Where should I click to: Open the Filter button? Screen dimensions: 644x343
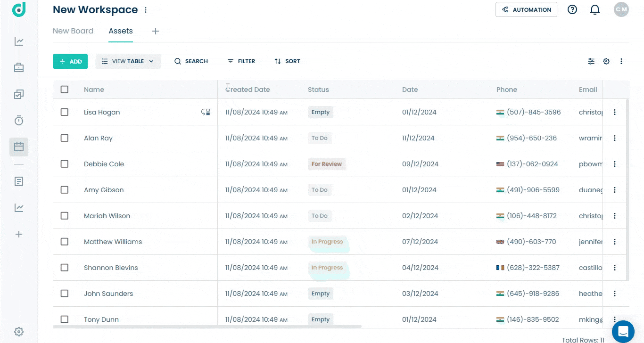241,61
